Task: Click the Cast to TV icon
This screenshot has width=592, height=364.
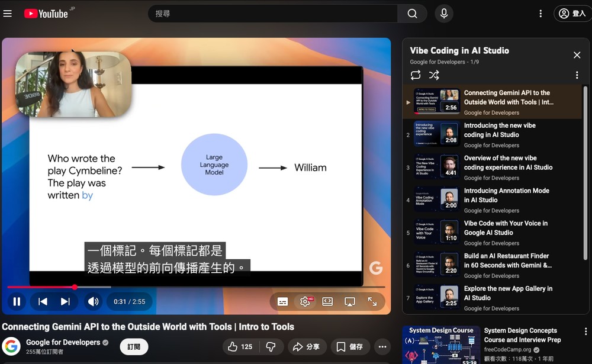Action: [x=350, y=301]
